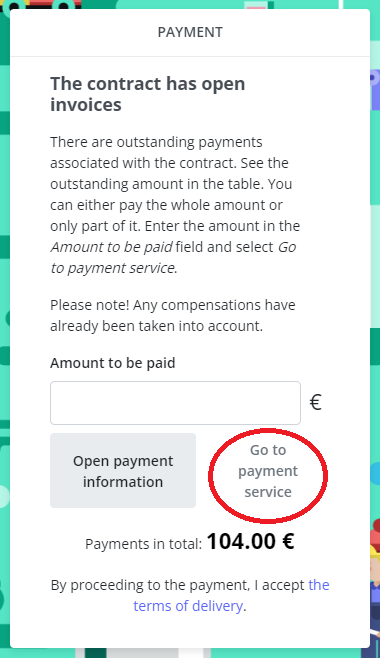
Task: Open the terms of delivery link
Action: tap(231, 595)
